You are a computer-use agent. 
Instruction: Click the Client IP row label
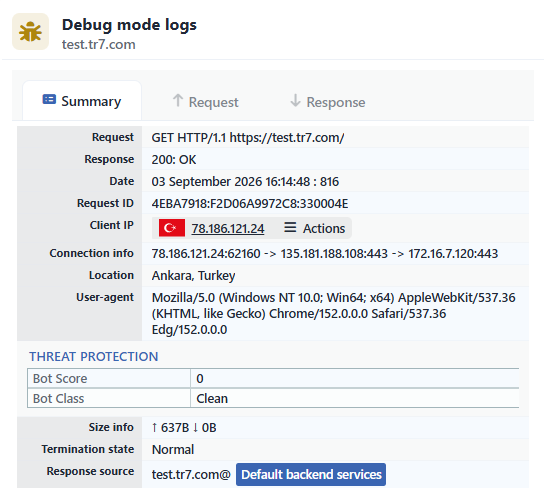click(x=111, y=225)
